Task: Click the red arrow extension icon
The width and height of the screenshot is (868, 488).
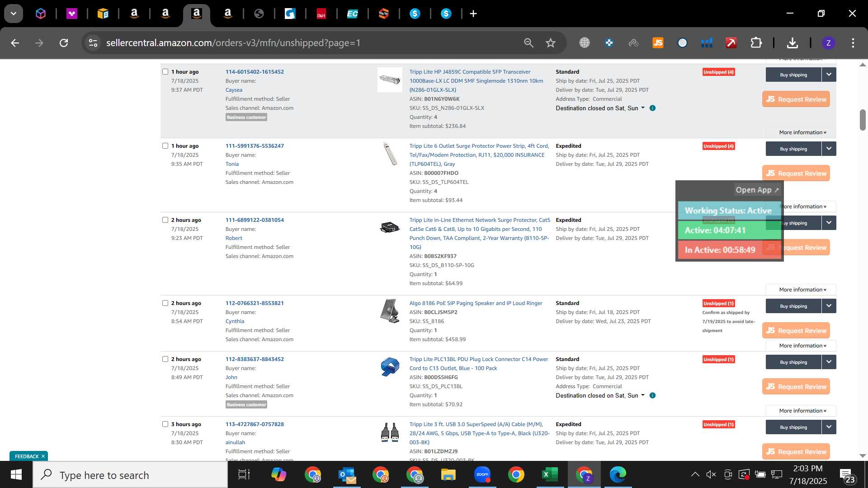Action: point(731,43)
